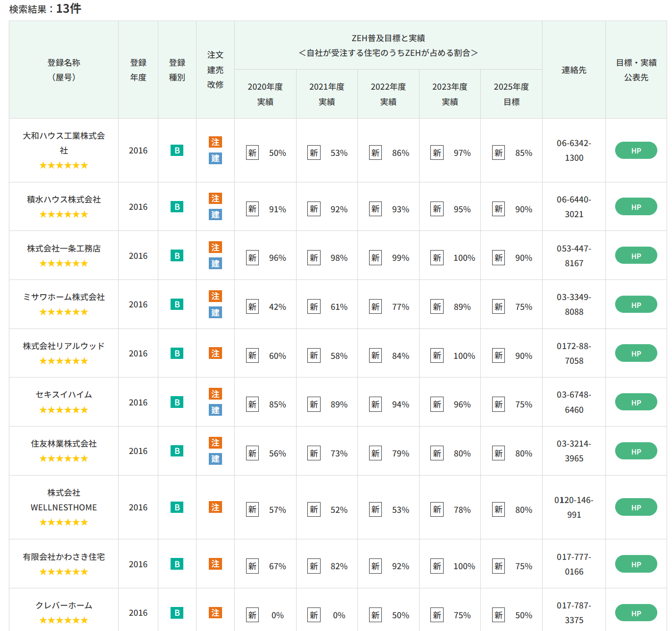This screenshot has width=672, height=631.
Task: Click 住友林業 2023年度 value 80%
Action: click(x=462, y=454)
